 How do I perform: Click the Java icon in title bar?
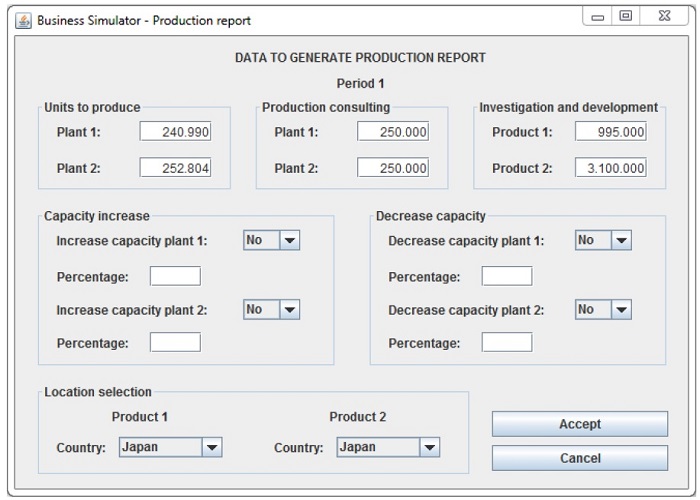click(x=23, y=20)
